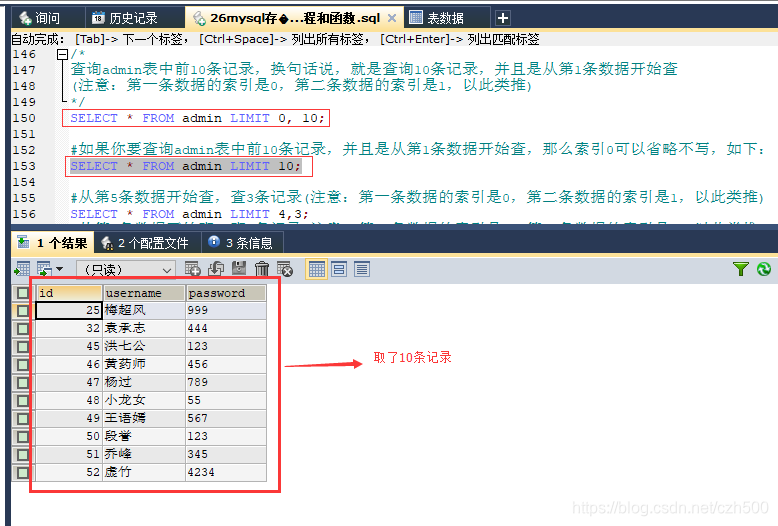Open the 历史记录 history tab

point(134,18)
